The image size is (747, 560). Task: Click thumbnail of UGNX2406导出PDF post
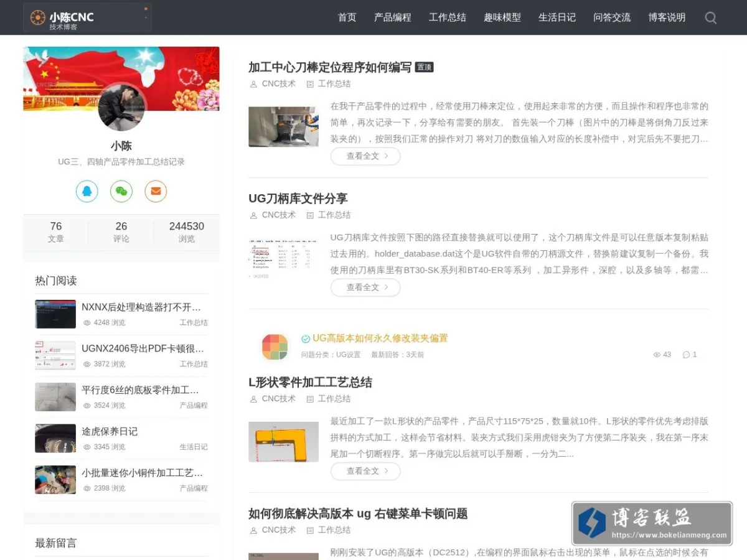[x=55, y=356]
